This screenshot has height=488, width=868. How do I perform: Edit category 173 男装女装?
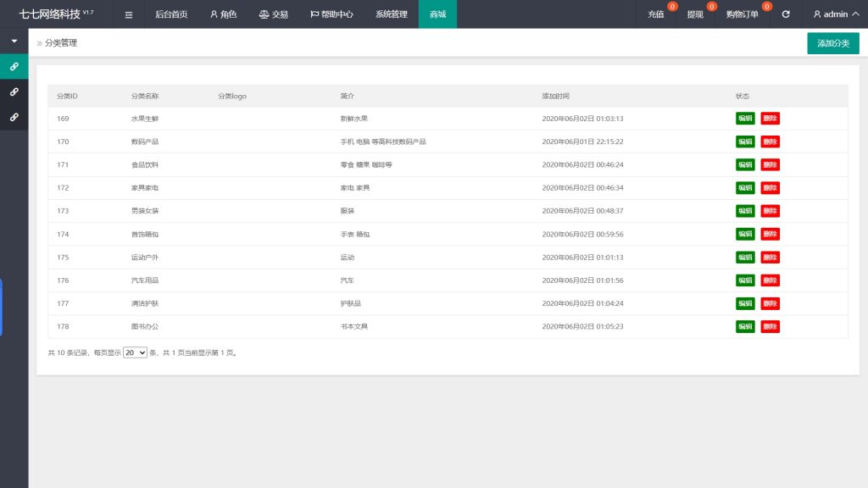pyautogui.click(x=745, y=211)
